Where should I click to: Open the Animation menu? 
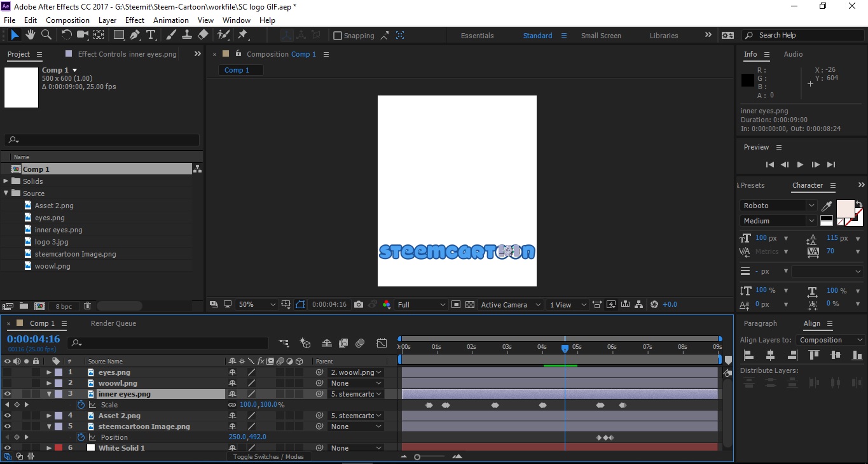(171, 20)
